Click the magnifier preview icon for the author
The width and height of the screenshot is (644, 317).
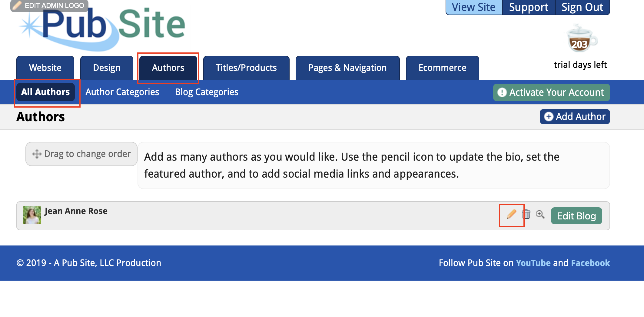tap(540, 214)
